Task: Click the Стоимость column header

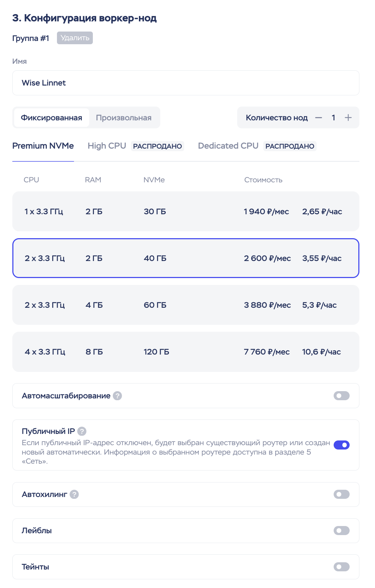Action: point(263,180)
